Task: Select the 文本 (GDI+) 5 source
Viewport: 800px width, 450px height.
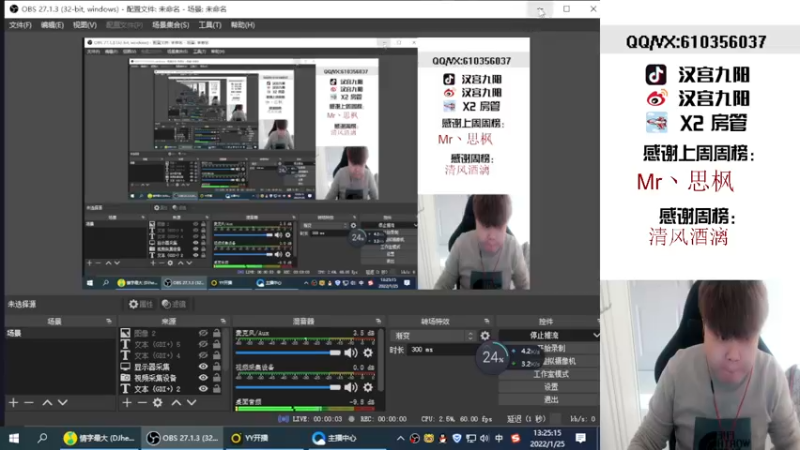Action: pos(158,344)
